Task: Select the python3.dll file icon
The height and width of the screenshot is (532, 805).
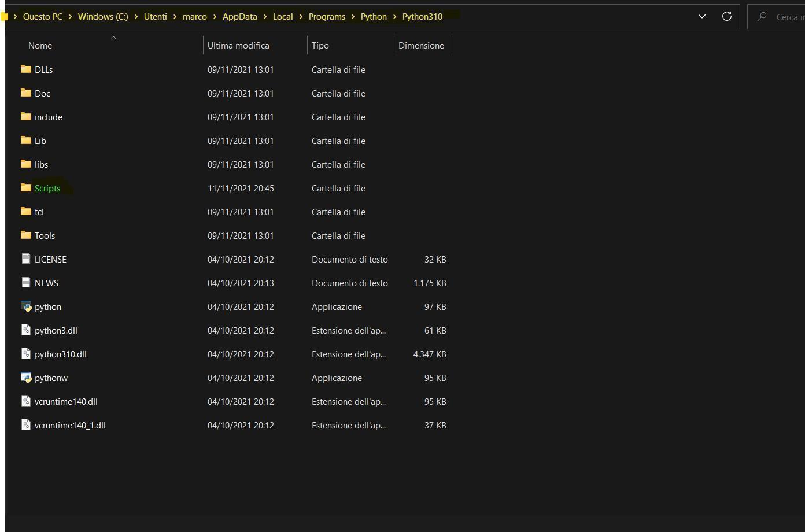Action: [x=25, y=330]
